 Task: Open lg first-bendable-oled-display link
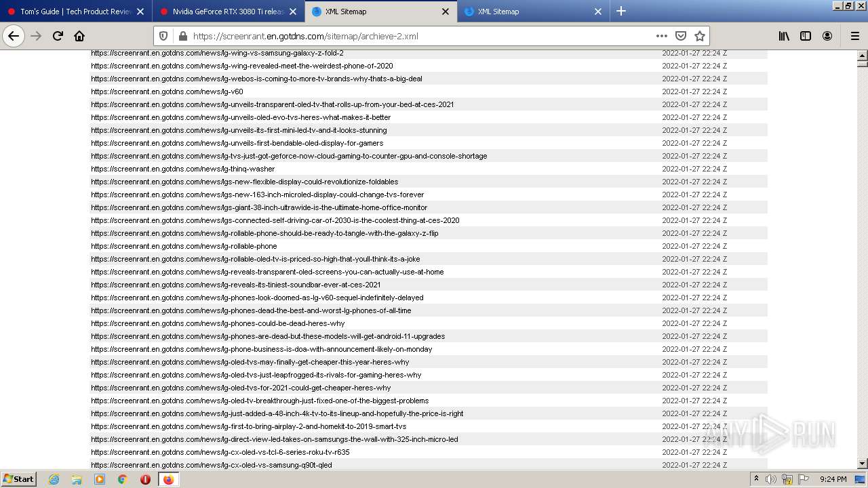[x=237, y=143]
